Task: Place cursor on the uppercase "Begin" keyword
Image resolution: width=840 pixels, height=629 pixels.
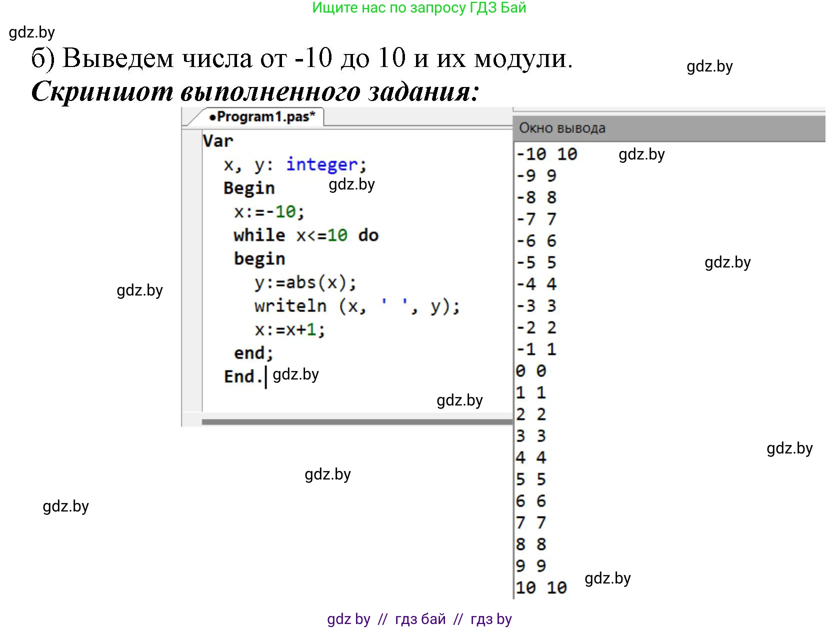Action: coord(249,188)
